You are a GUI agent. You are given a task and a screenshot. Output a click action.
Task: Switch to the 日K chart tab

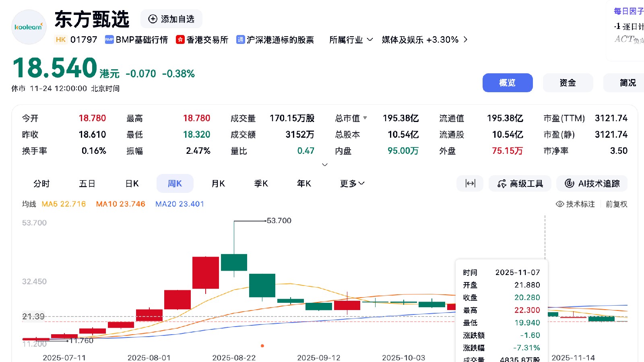tap(132, 184)
